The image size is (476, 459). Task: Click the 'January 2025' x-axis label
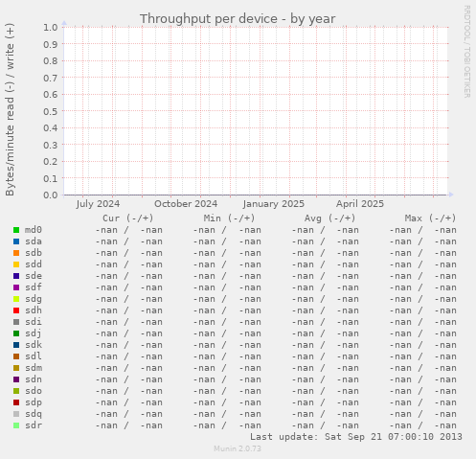[274, 204]
